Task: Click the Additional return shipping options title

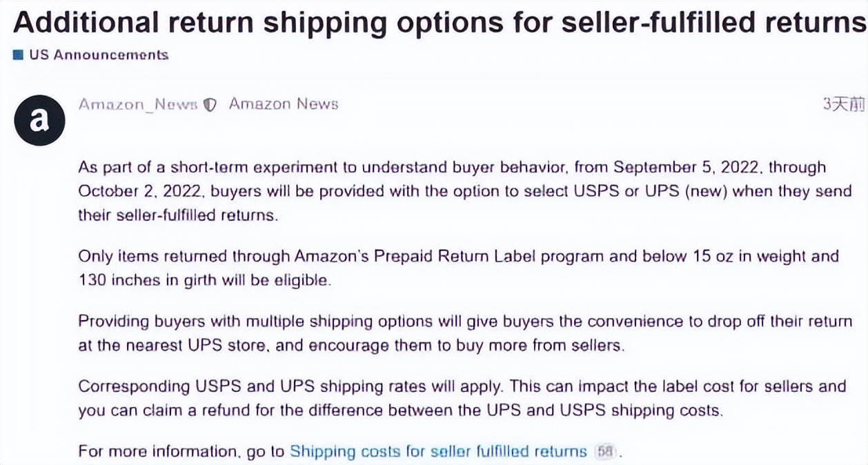Action: point(439,23)
